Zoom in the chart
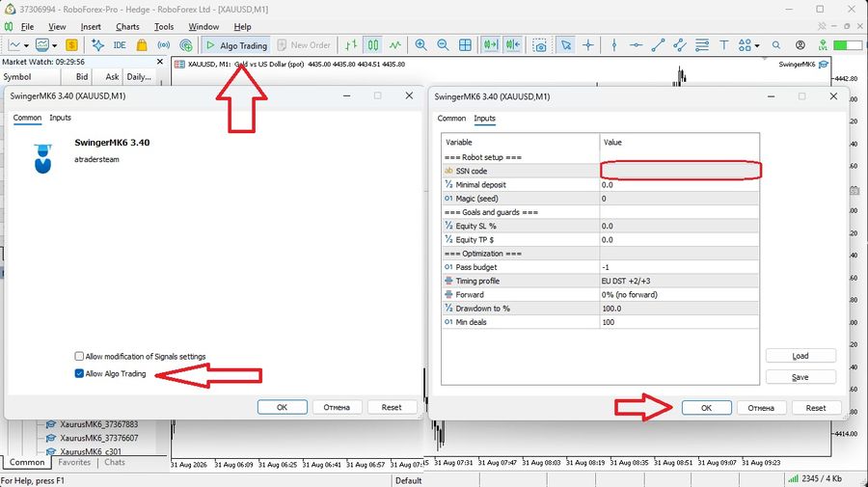This screenshot has height=487, width=868. 420,45
